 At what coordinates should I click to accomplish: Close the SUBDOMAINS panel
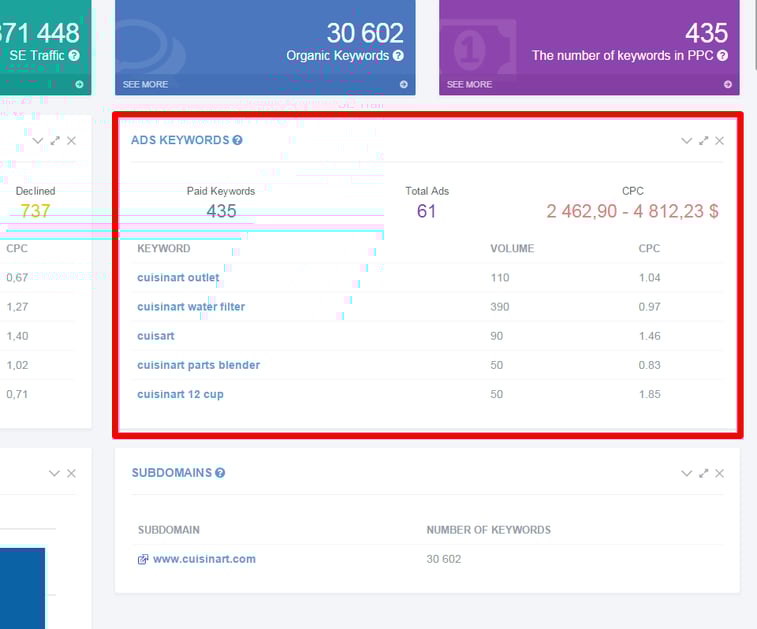[719, 473]
